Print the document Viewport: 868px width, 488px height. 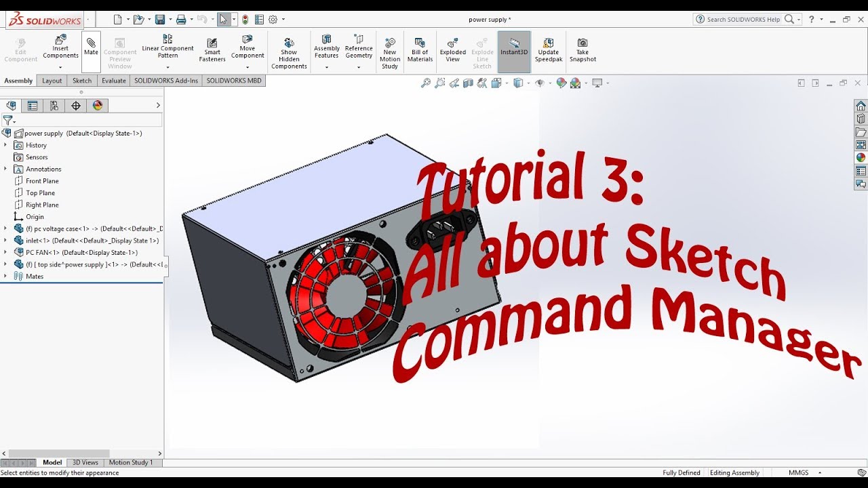[x=181, y=20]
